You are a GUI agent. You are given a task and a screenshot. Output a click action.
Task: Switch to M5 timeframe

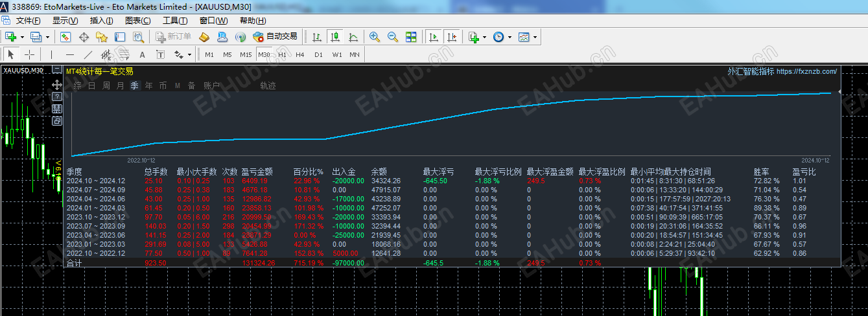(x=228, y=54)
